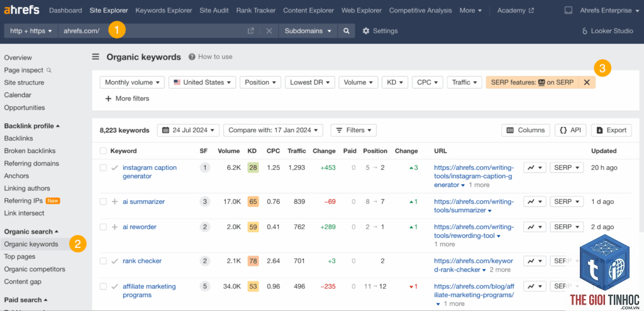The height and width of the screenshot is (311, 644).
Task: Open Keywords Explorer in top menu
Action: tap(164, 10)
